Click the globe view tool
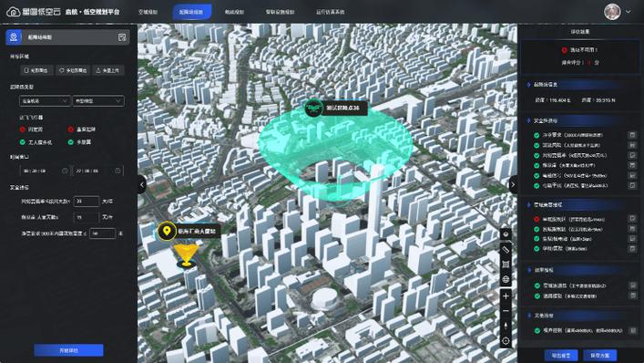Screen dimensions: 644x363 tap(506, 279)
